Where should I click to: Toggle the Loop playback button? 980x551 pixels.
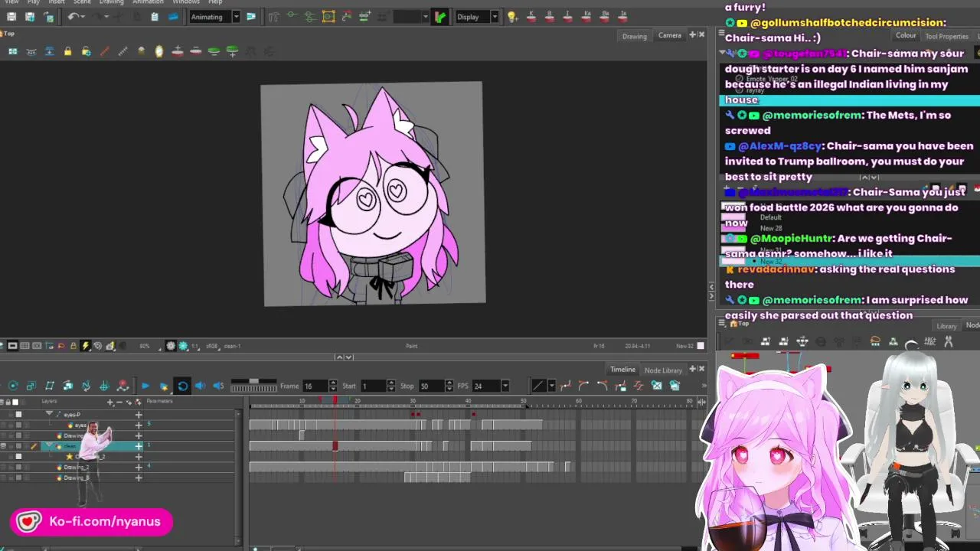click(x=182, y=386)
